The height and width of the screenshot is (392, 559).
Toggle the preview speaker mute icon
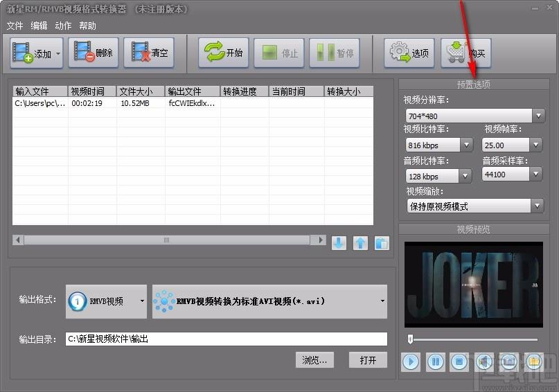tap(484, 362)
